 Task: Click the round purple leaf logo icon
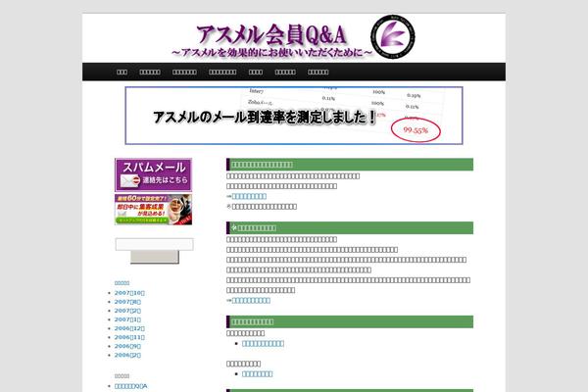pos(393,36)
